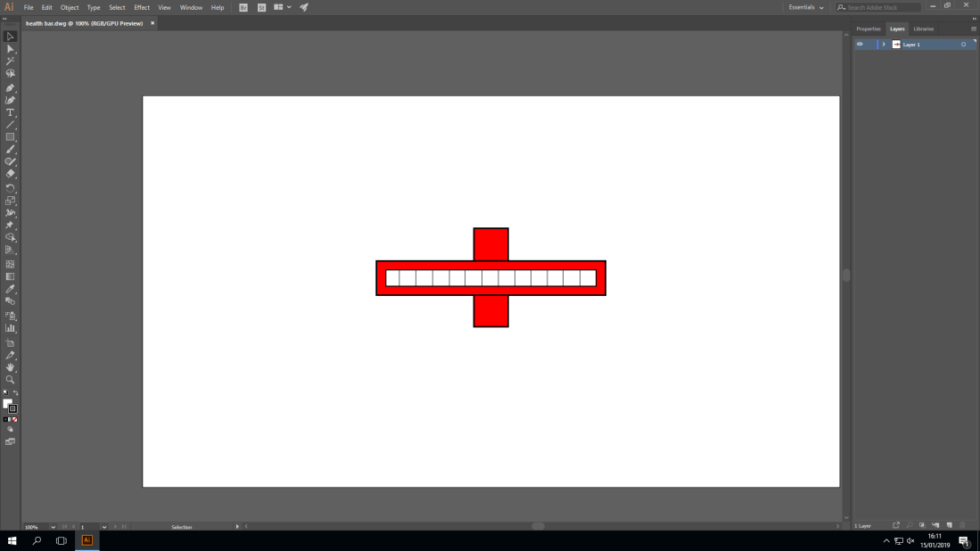Select the Type tool

coord(11,111)
